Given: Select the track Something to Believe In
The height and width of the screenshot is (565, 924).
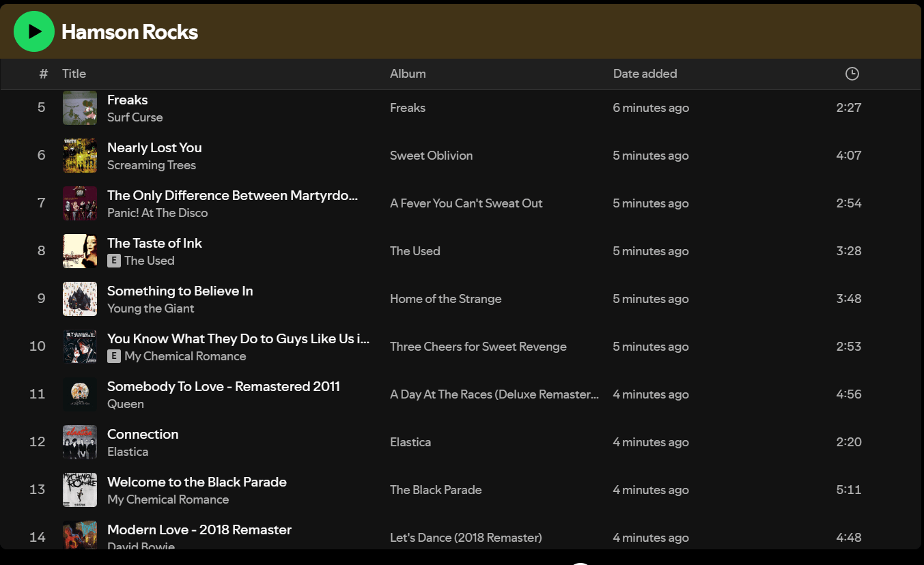Looking at the screenshot, I should [x=180, y=291].
